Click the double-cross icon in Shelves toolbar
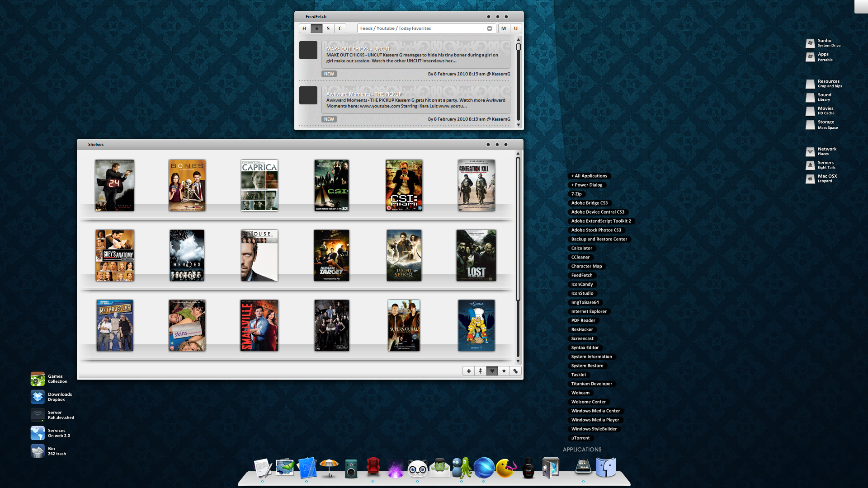Screen dimensions: 868x488 [481, 371]
